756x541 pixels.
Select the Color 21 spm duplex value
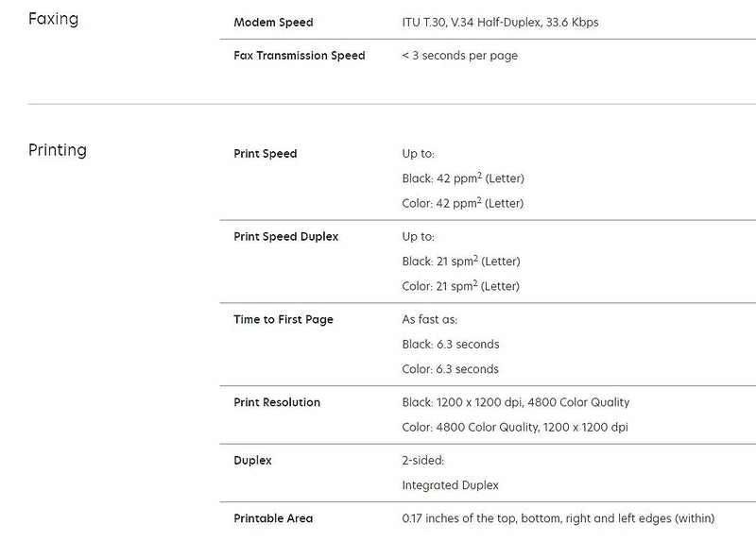461,286
